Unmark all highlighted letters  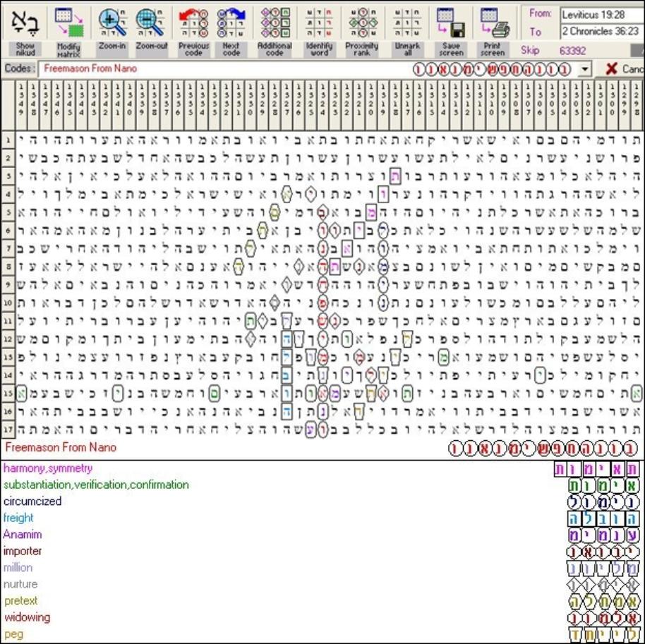pyautogui.click(x=406, y=23)
